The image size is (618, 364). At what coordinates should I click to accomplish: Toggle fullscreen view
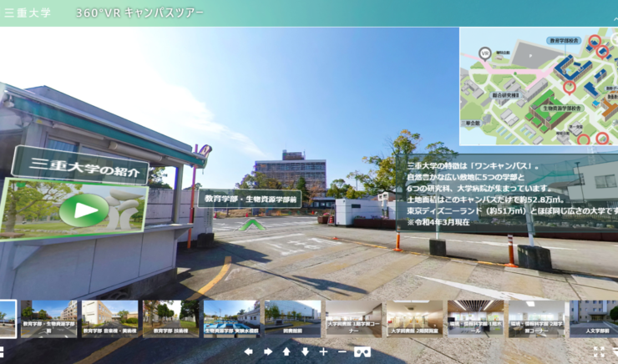(599, 351)
